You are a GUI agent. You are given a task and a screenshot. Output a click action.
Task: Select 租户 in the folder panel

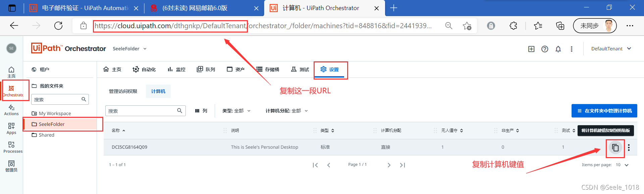(x=40, y=69)
